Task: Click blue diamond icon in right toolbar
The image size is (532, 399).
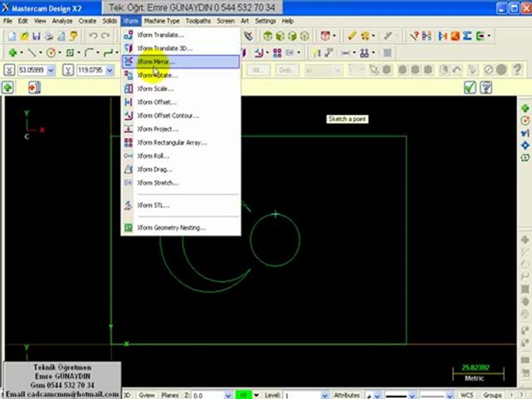Action: (x=525, y=145)
